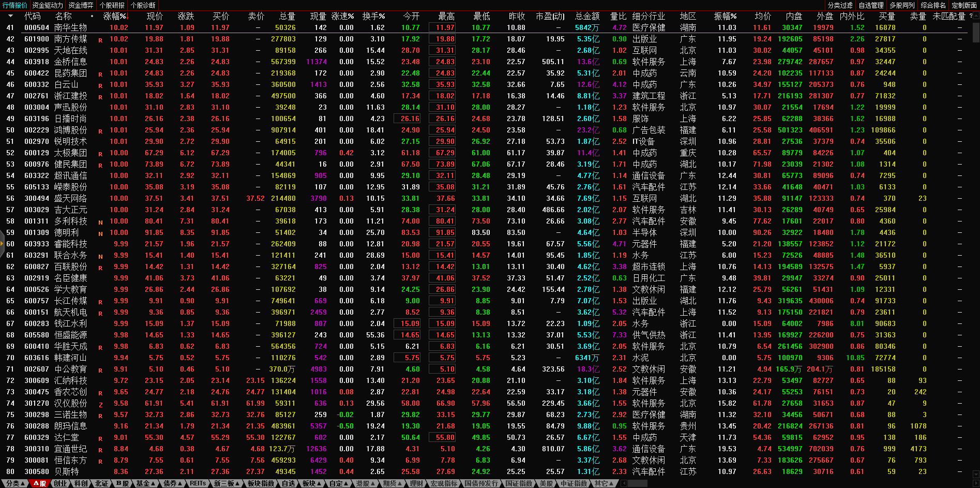Screen dimensions: 980x488
Task: Expand the 分类 tab menu
Action: click(14, 483)
